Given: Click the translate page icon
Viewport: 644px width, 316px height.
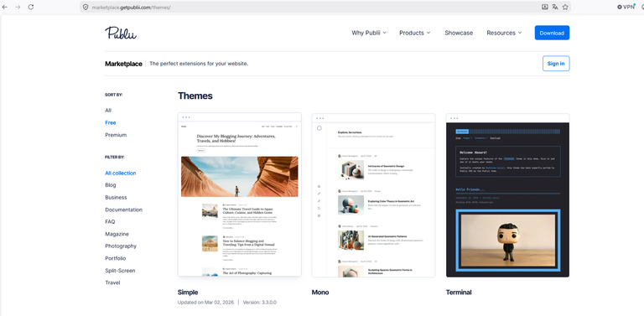Looking at the screenshot, I should coord(555,7).
